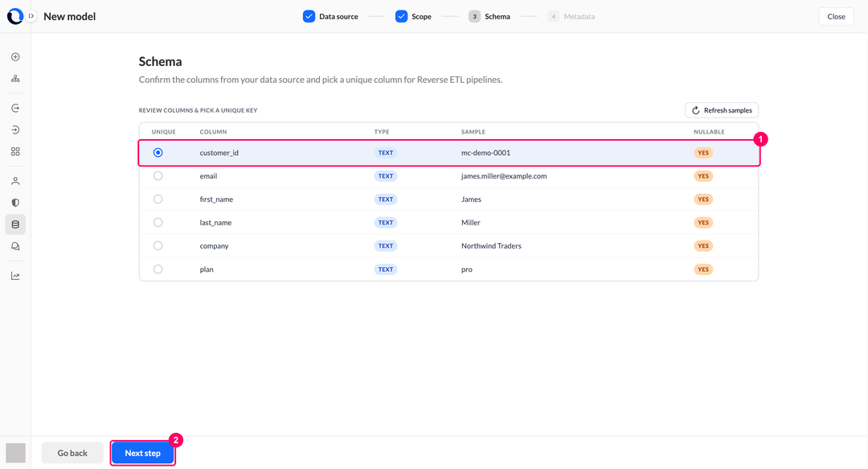Open the analytics chart sidebar icon
The height and width of the screenshot is (469, 868).
[15, 276]
